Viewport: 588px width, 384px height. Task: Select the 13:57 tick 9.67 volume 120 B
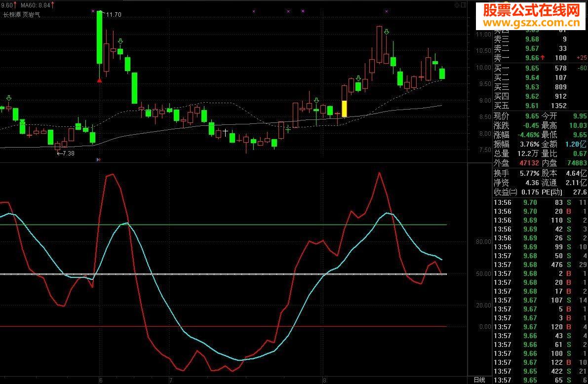pyautogui.click(x=540, y=327)
